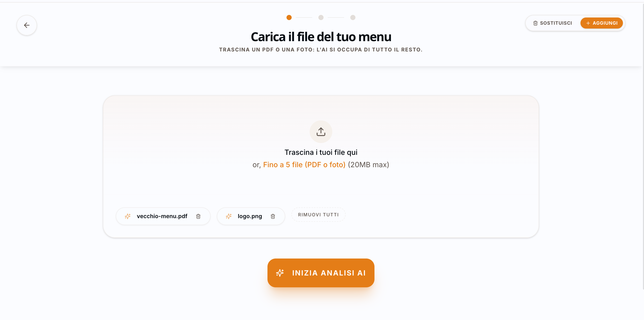Jump to the second progress step dot
644x320 pixels.
pyautogui.click(x=321, y=17)
